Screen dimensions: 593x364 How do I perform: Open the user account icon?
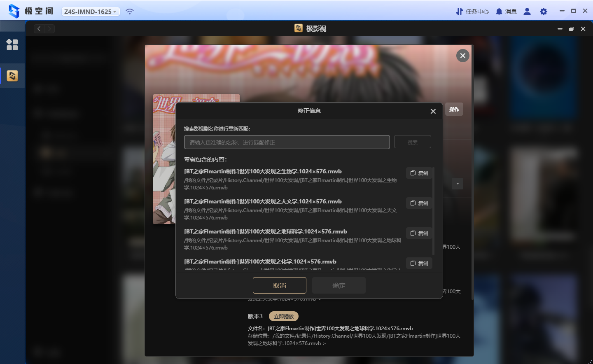(x=527, y=12)
